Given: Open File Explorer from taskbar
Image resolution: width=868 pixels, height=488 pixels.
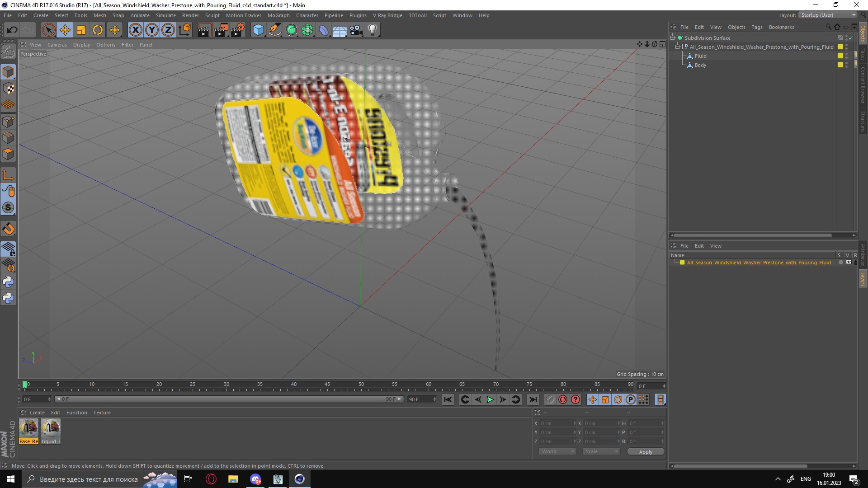Looking at the screenshot, I should point(233,479).
